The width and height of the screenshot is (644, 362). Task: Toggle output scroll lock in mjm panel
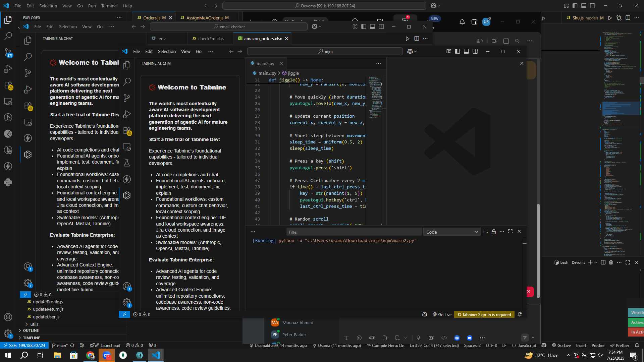click(x=494, y=232)
